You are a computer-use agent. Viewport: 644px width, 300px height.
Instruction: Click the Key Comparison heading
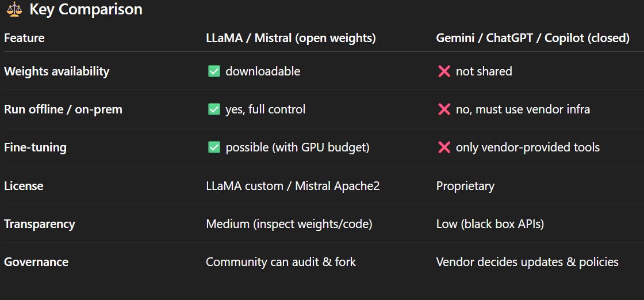tap(86, 9)
